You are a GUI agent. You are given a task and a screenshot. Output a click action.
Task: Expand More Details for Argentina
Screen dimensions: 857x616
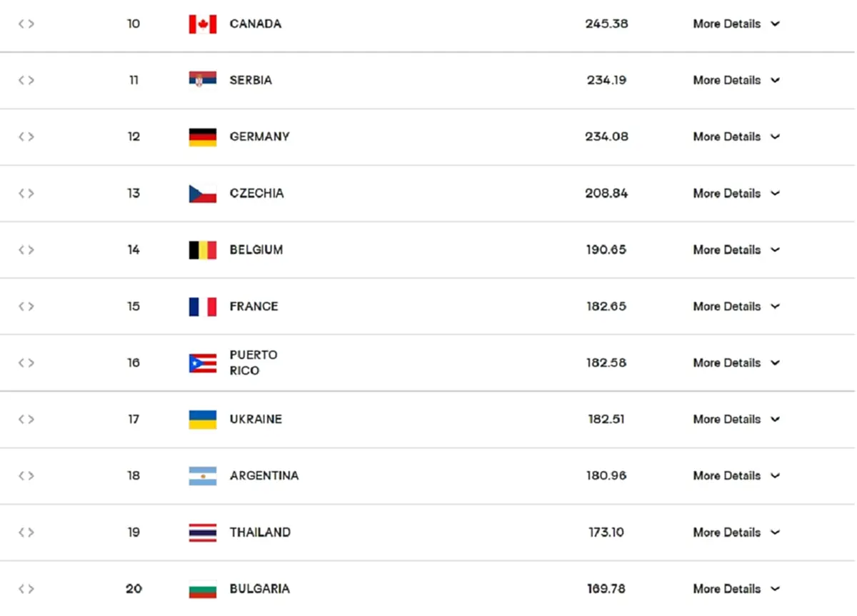[x=736, y=475]
